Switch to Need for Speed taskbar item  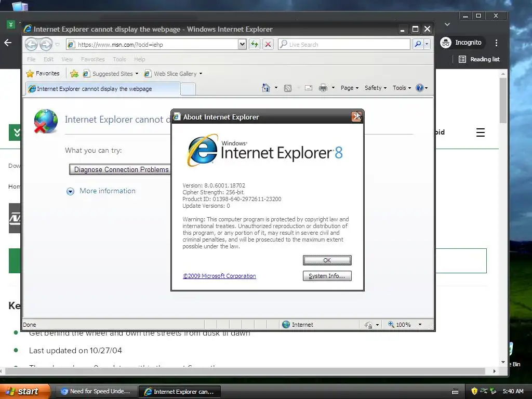[96, 392]
